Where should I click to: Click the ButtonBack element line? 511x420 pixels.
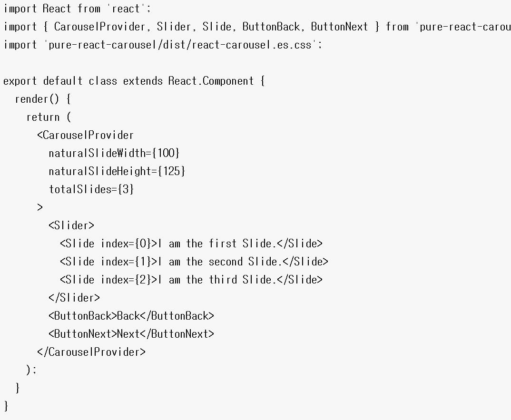(131, 316)
